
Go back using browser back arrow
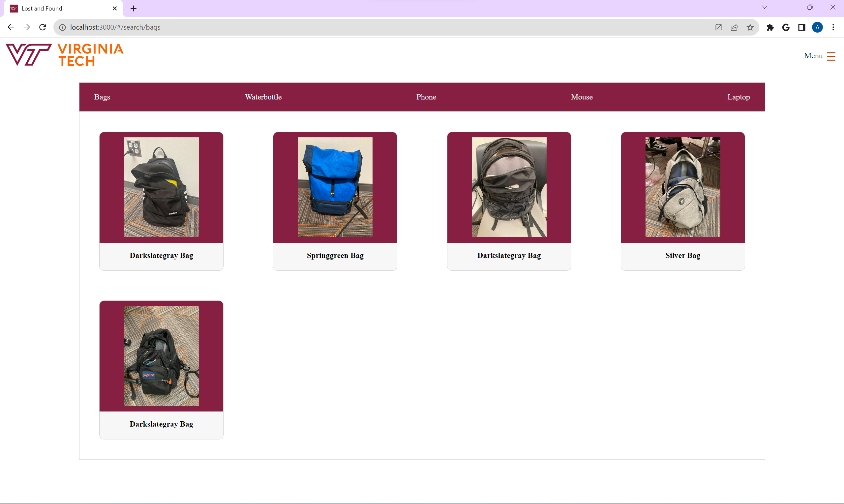(x=11, y=27)
